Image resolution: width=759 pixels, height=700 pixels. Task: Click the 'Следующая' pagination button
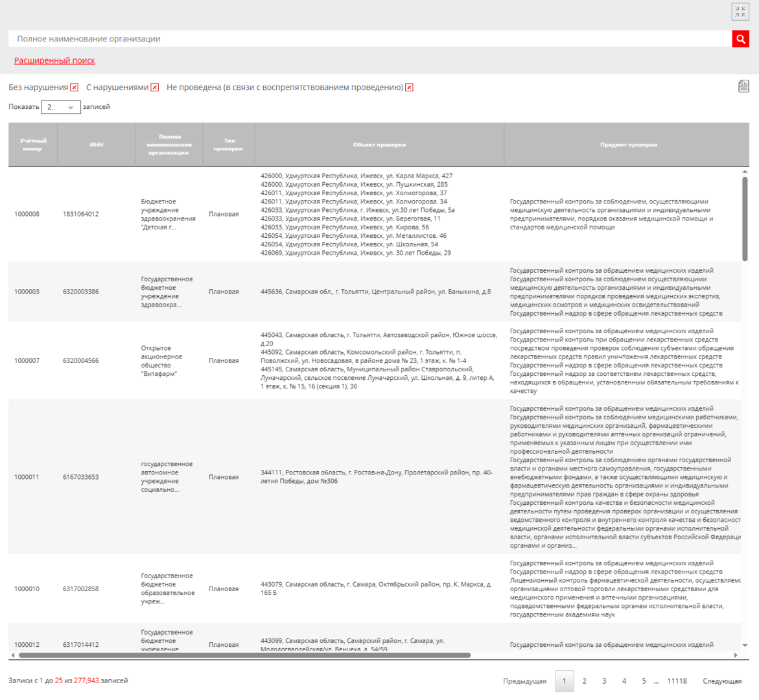(721, 681)
